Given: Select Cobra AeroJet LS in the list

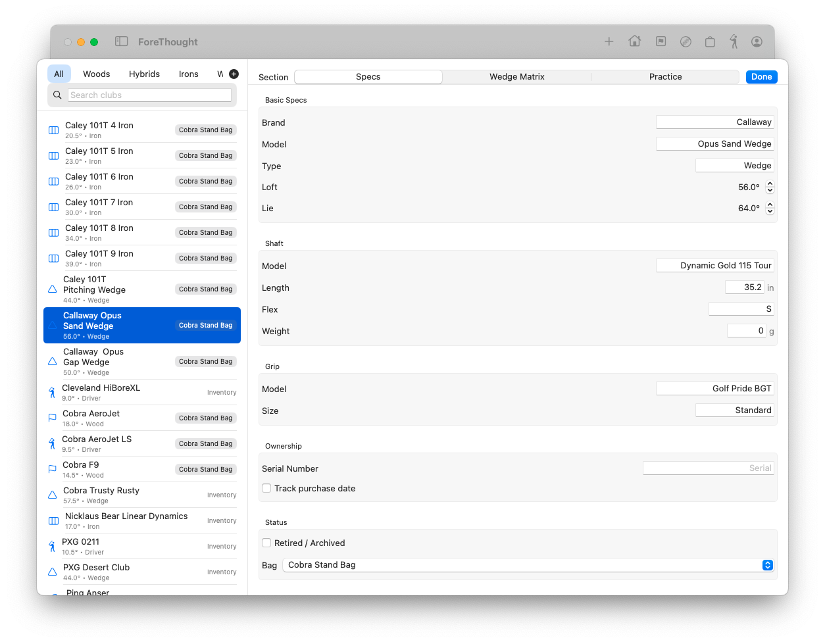Looking at the screenshot, I should 142,444.
